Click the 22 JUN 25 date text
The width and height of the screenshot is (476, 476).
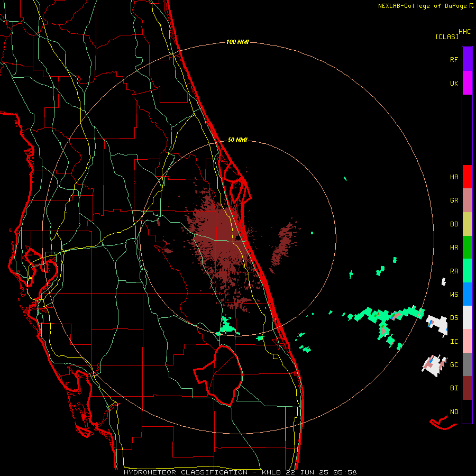(307, 472)
